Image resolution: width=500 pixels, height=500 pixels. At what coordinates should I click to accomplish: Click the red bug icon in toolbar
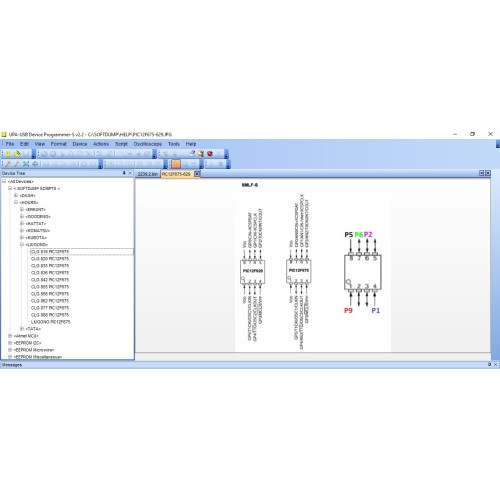point(210,154)
